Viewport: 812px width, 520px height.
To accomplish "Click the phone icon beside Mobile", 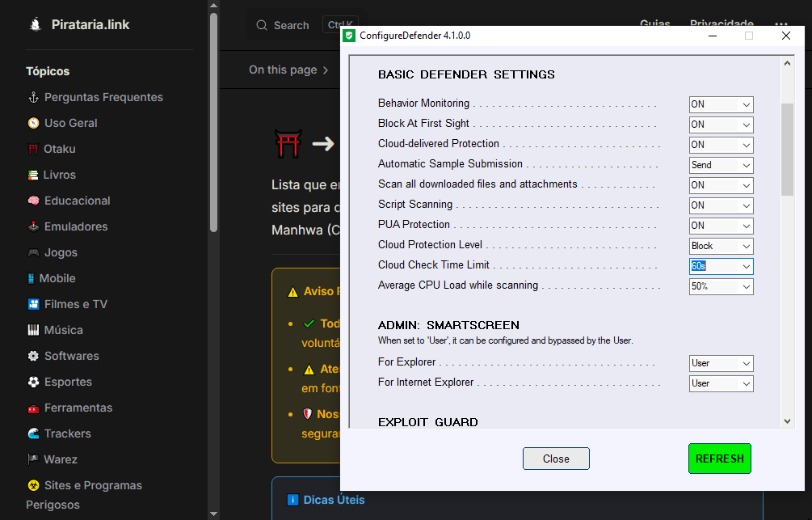I will (x=31, y=279).
